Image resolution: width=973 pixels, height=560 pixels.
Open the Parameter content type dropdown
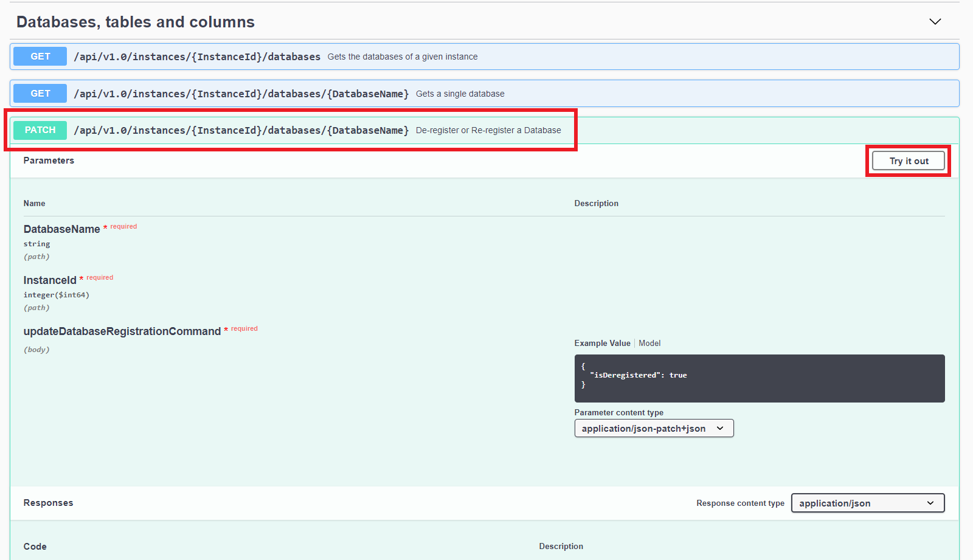tap(654, 428)
